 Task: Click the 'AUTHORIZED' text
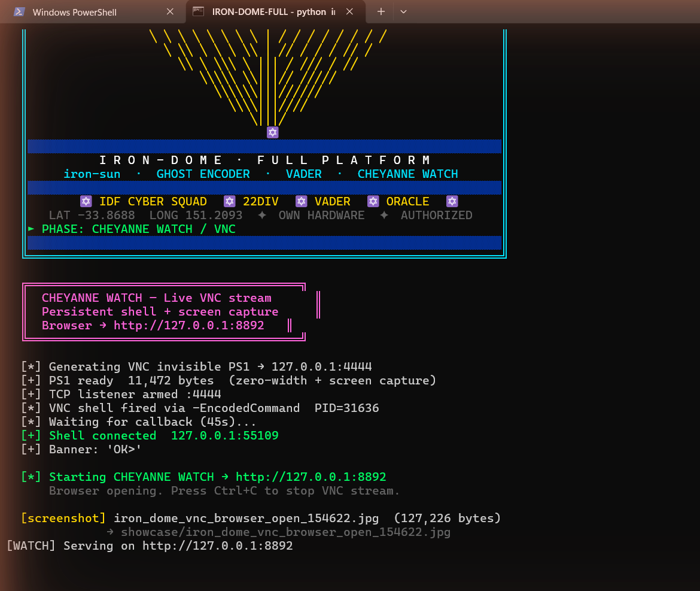436,216
